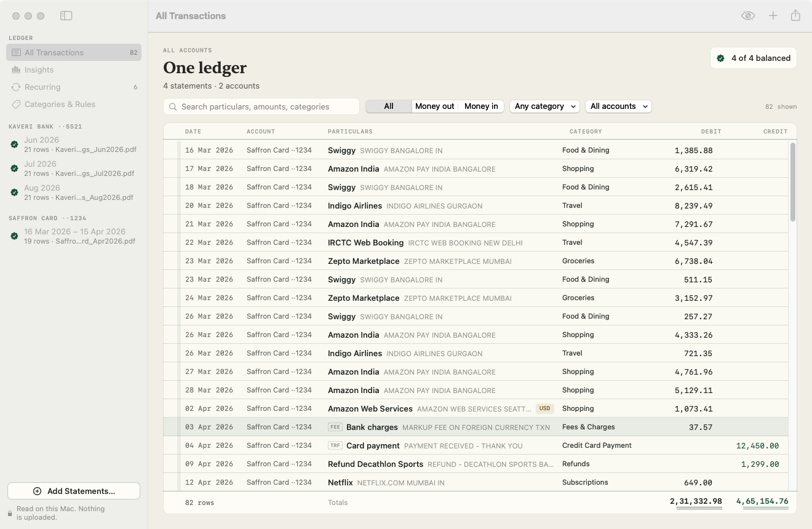812x529 pixels.
Task: Click total debit 2,31,332.98
Action: click(x=696, y=501)
